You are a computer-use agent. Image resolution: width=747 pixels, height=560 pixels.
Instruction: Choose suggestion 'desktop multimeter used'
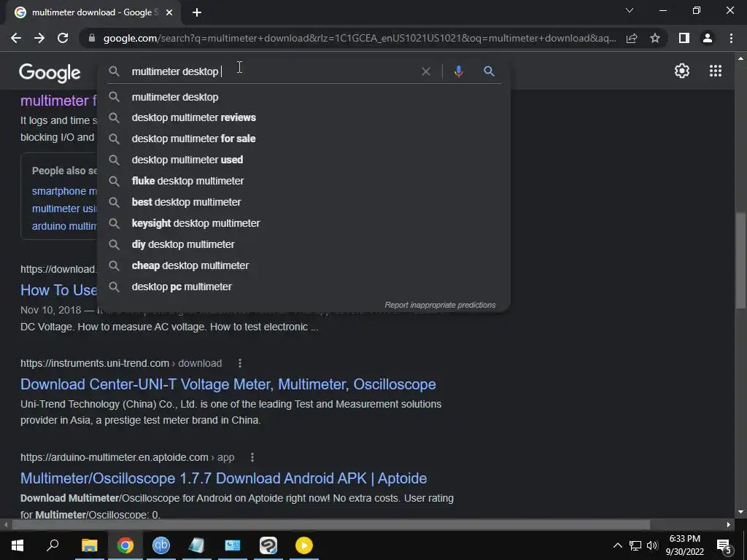pyautogui.click(x=303, y=160)
